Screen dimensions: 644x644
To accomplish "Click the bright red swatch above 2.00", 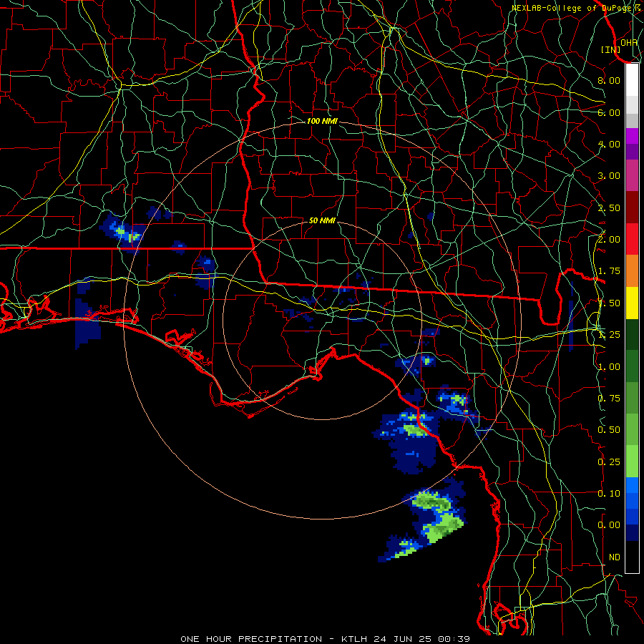I will 632,239.
